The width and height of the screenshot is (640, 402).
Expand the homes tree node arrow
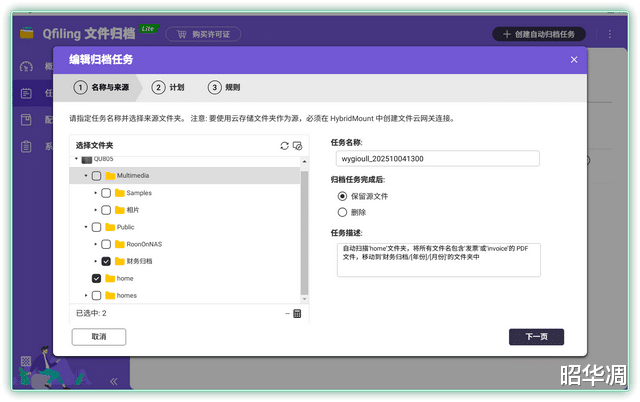[86, 295]
